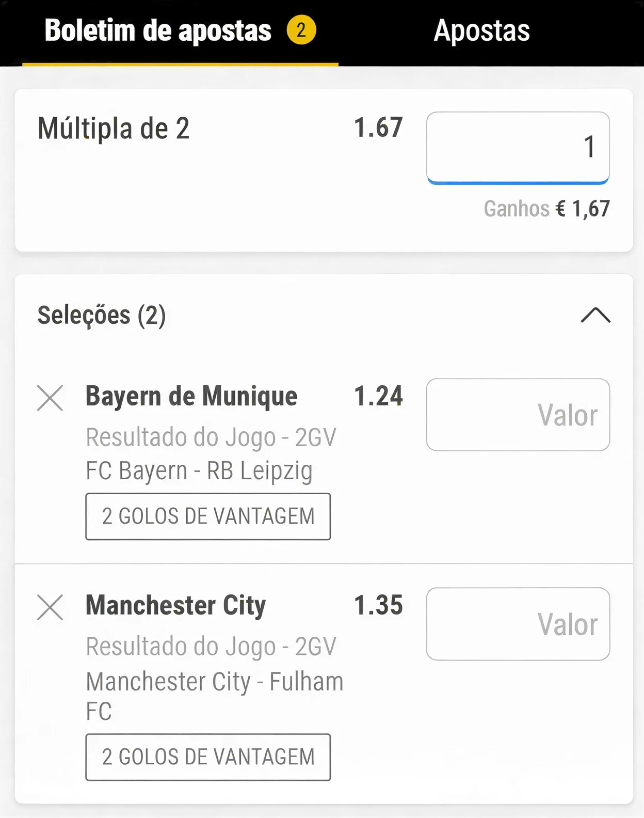Click Bayern's 2 GOLOS DE VANTAGEM badge
644x818 pixels.
208,516
